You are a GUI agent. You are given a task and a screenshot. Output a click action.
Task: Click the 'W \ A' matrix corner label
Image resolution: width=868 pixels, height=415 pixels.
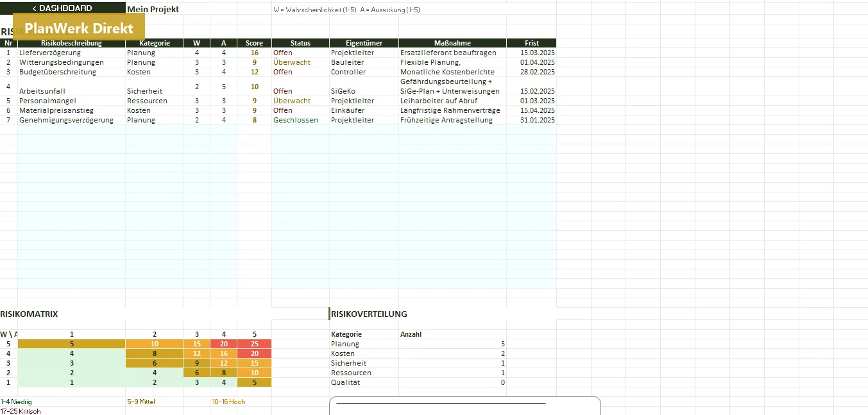[9, 334]
